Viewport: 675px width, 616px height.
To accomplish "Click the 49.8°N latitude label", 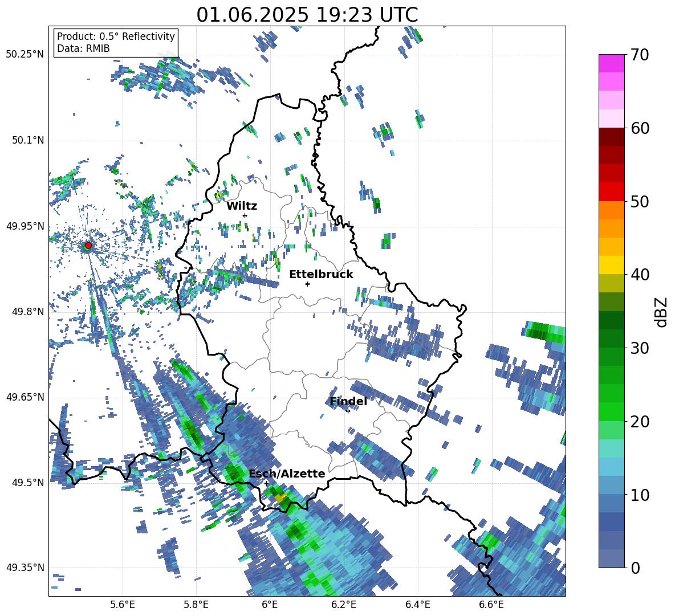I will (x=27, y=312).
